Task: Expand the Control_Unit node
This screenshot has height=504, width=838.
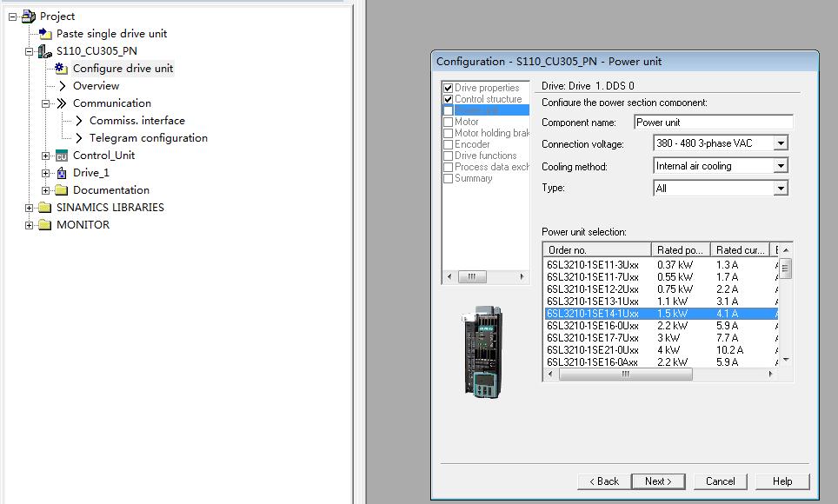Action: click(x=45, y=156)
